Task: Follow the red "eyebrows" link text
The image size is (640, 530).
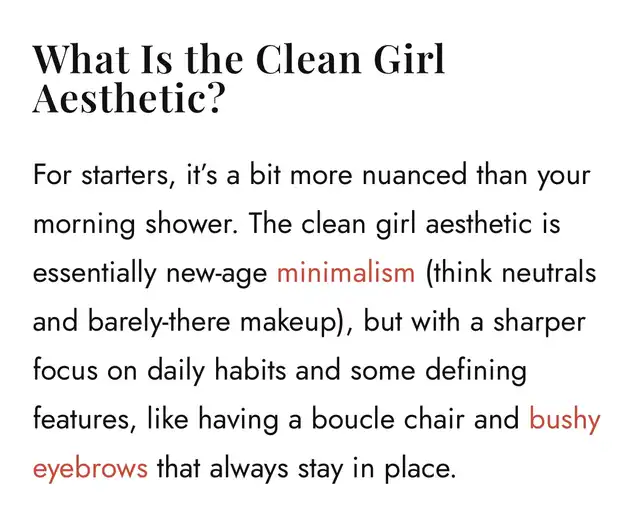Action: [x=91, y=467]
